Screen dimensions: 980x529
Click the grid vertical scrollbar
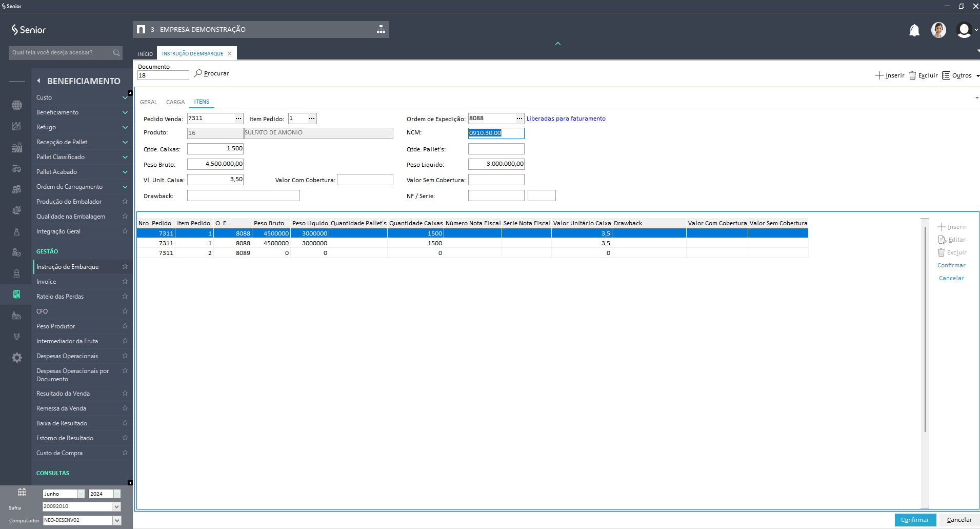tap(925, 328)
